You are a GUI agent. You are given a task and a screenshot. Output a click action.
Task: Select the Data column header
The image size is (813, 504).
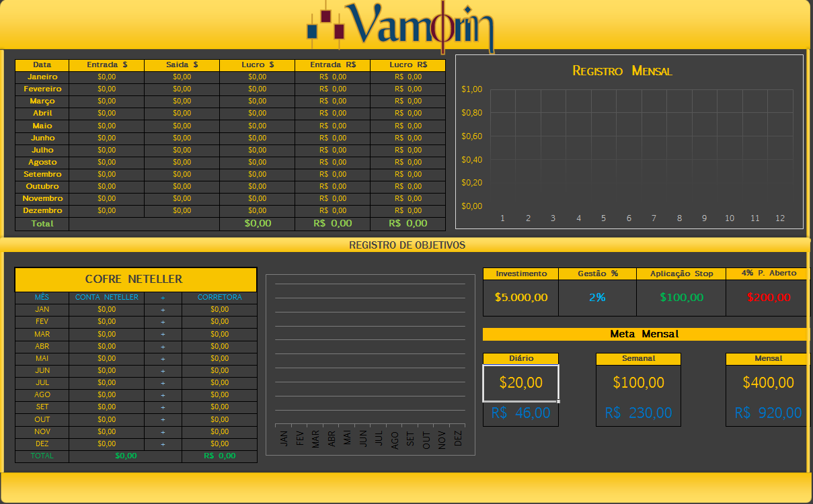click(42, 65)
